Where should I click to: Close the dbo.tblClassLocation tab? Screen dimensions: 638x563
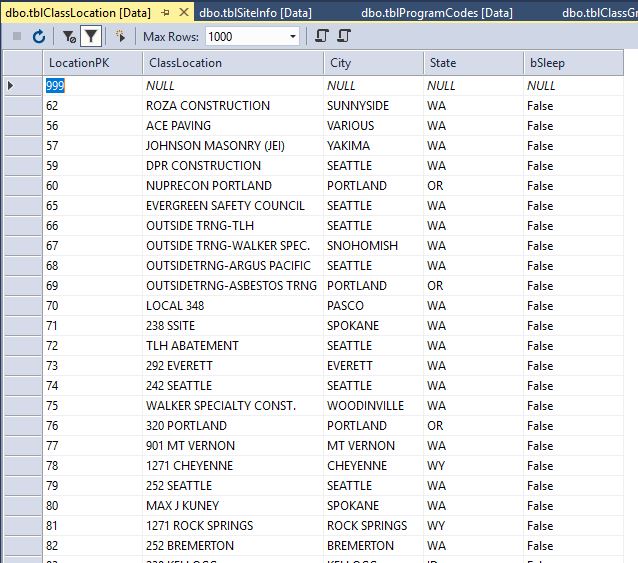click(184, 12)
